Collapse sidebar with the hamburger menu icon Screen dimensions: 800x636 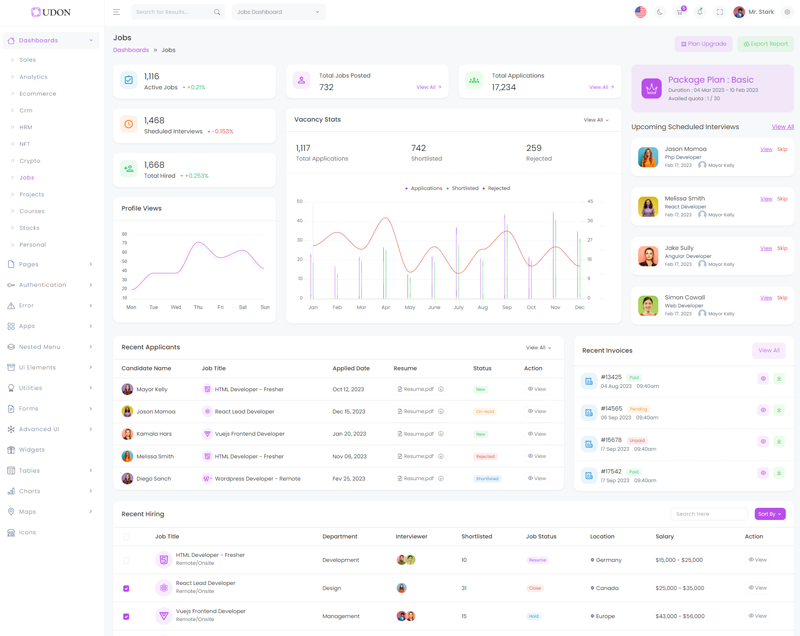116,12
